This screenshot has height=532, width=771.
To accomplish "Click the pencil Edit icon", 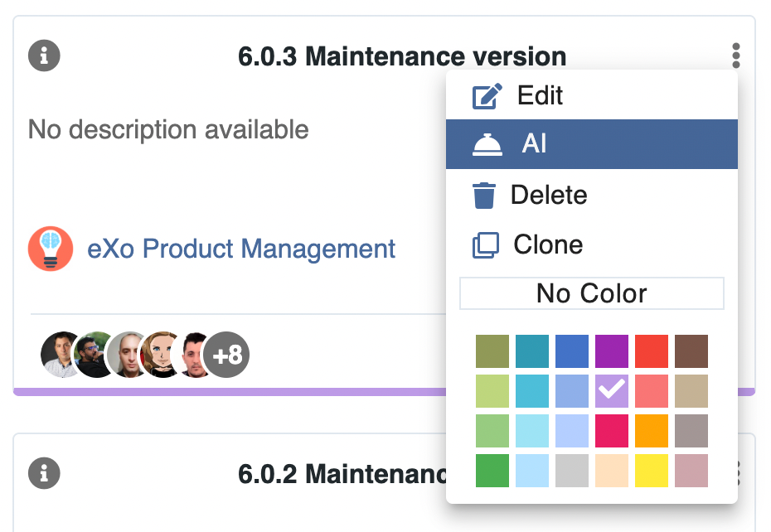I will tap(487, 96).
